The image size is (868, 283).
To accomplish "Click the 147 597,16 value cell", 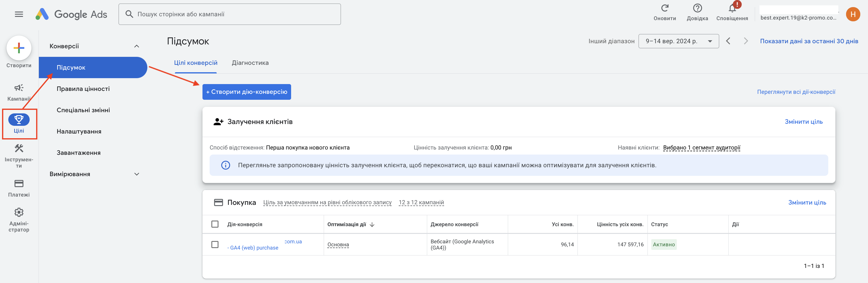I will coord(630,245).
